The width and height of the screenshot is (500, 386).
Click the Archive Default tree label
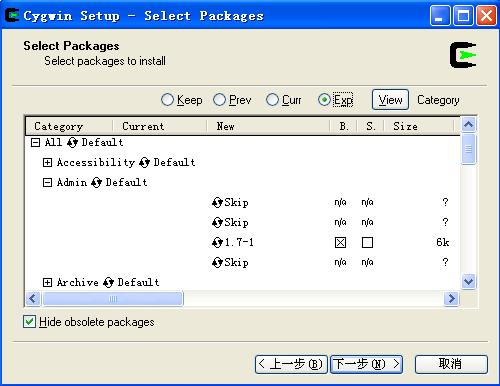(108, 283)
